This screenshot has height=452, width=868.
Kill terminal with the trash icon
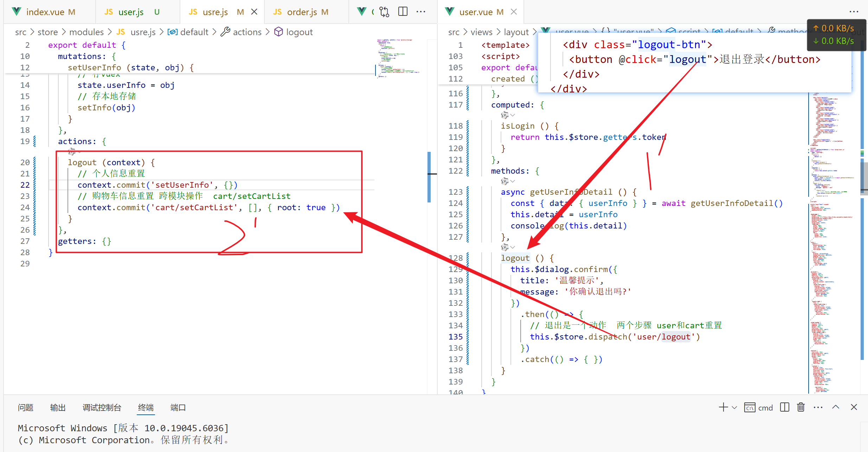pyautogui.click(x=801, y=407)
